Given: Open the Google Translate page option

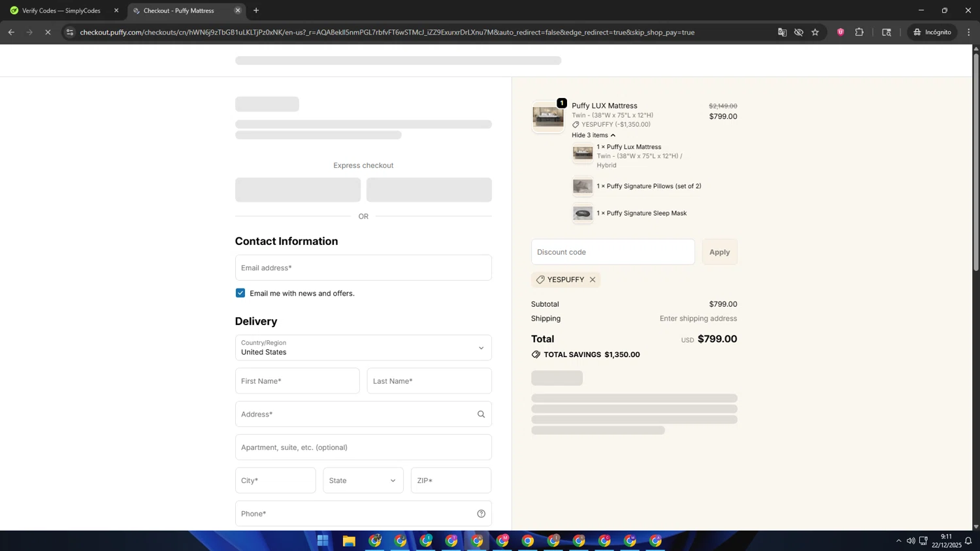Looking at the screenshot, I should tap(782, 32).
